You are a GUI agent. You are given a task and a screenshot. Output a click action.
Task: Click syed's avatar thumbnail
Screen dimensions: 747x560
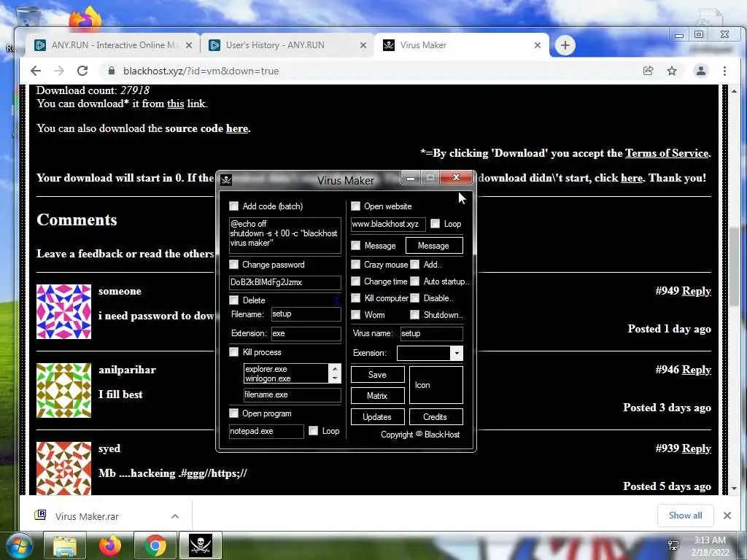[x=64, y=469]
